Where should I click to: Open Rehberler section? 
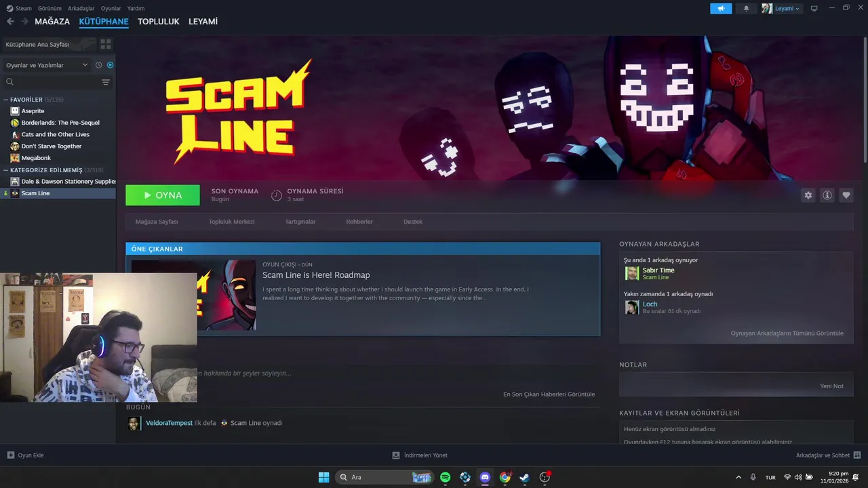[359, 222]
